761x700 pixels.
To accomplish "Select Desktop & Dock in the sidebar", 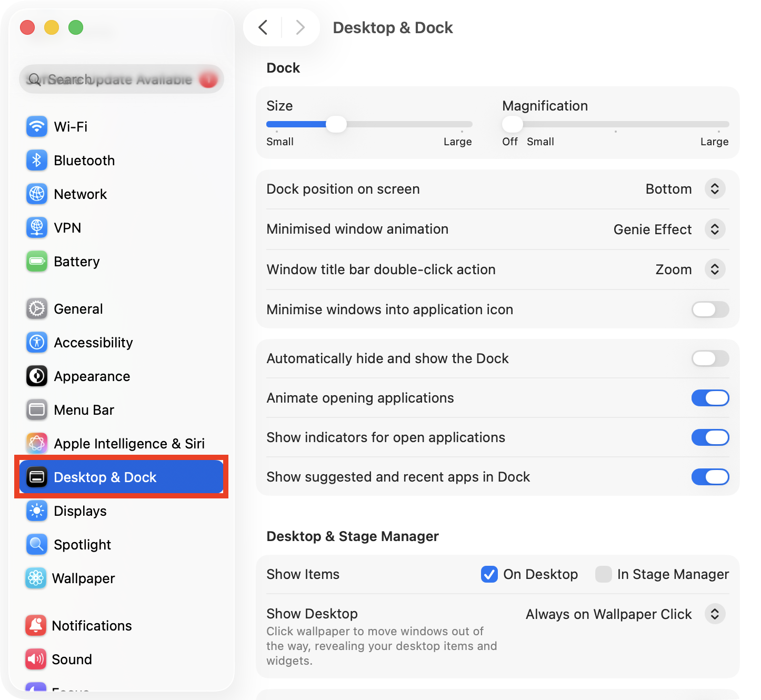I will coord(105,477).
